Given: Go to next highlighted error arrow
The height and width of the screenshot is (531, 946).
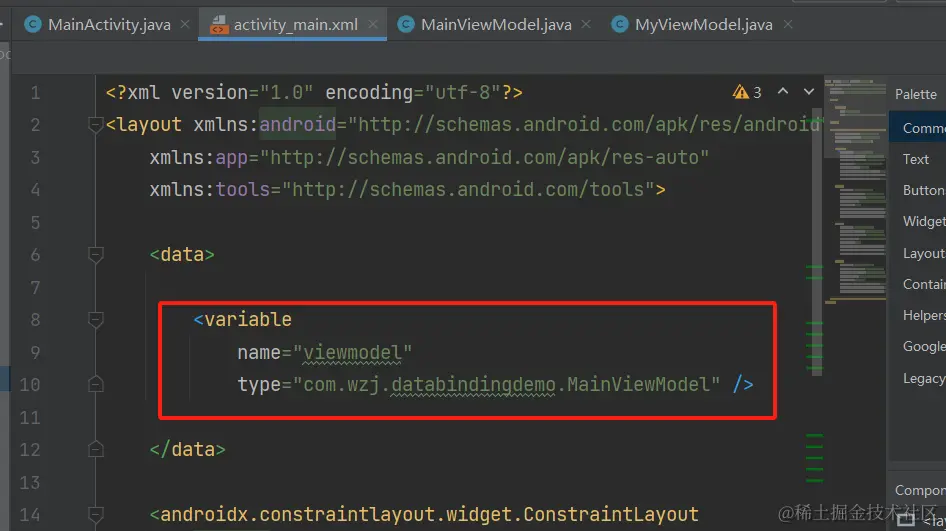Looking at the screenshot, I should coord(808,92).
